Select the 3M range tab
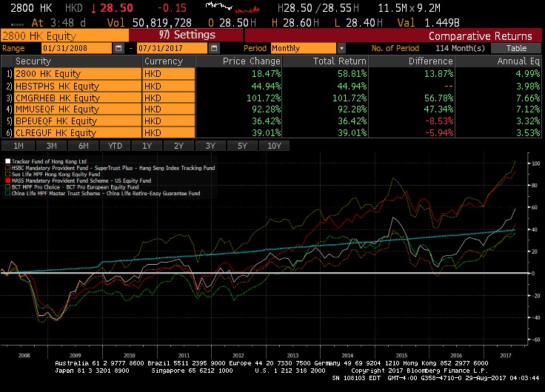Screen dimensions: 545x392 pyautogui.click(x=51, y=146)
